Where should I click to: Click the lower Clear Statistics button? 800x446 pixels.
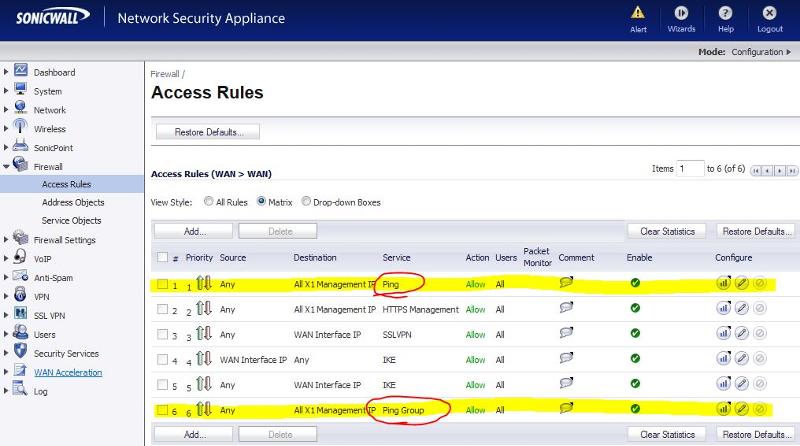(x=667, y=434)
